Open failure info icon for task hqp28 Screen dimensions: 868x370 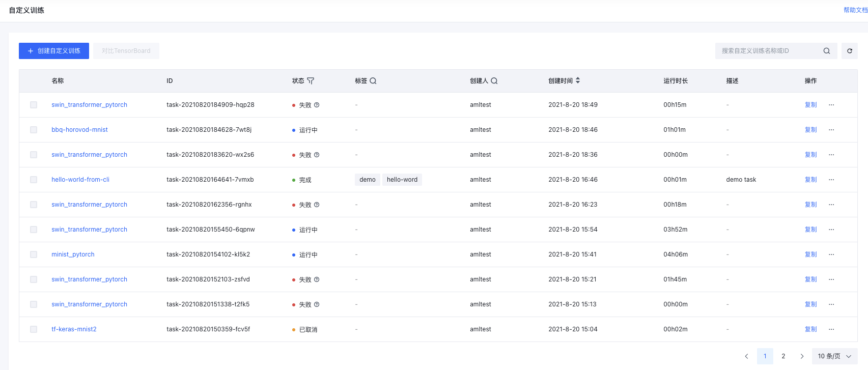tap(317, 105)
